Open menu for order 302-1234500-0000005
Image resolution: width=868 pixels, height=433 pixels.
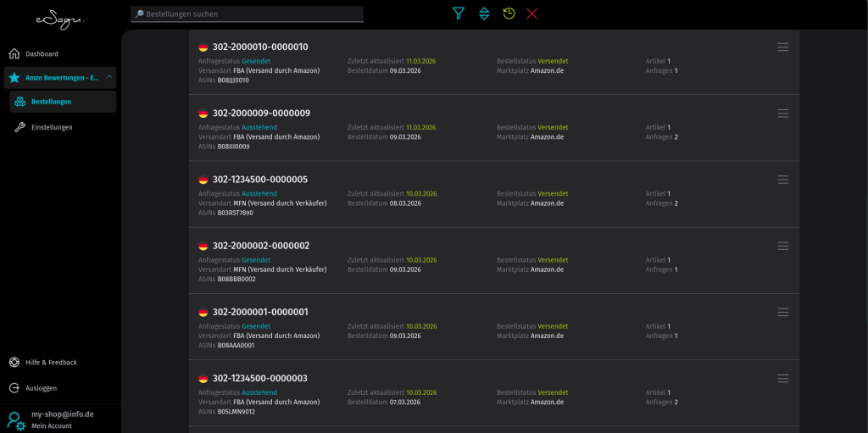click(x=782, y=180)
